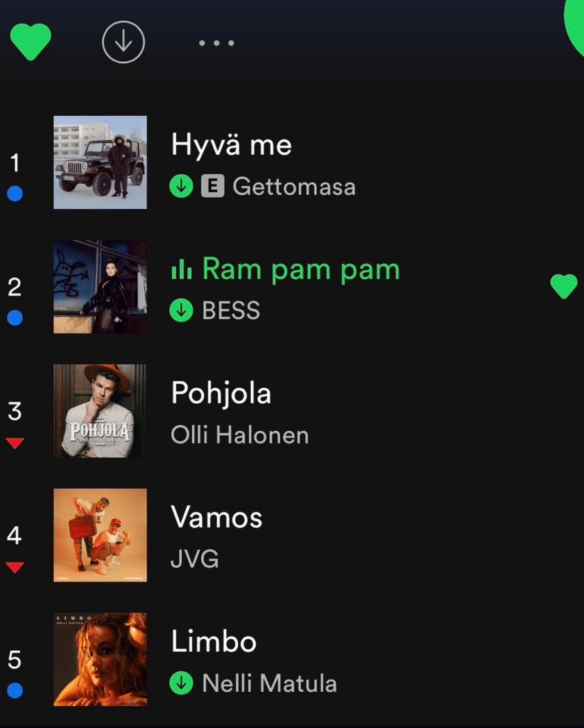Viewport: 584px width, 728px height.
Task: Open Ram pam pam cover artwork
Action: [x=100, y=287]
